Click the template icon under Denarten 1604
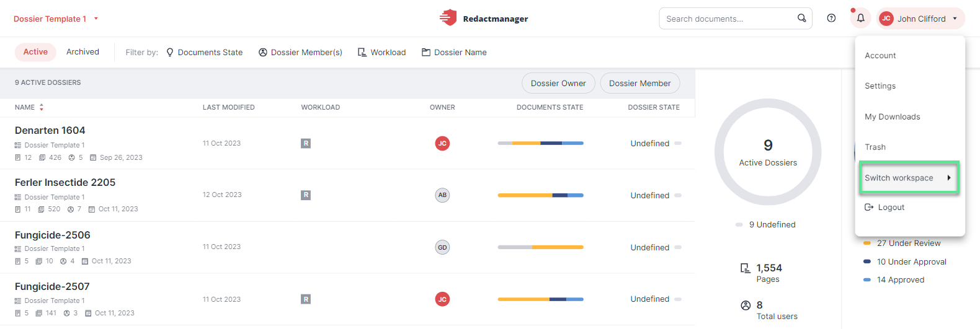Screen dimensions: 980x329 point(18,145)
